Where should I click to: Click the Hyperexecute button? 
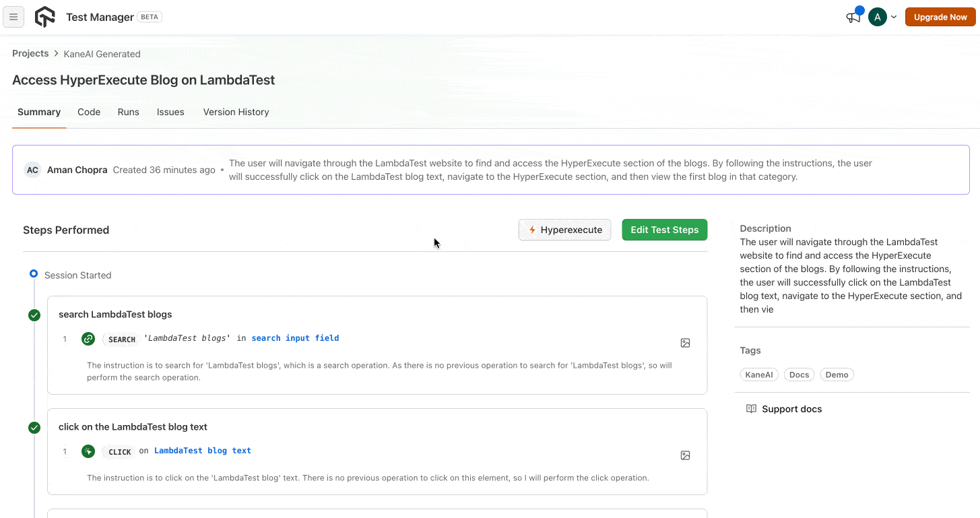click(x=564, y=230)
